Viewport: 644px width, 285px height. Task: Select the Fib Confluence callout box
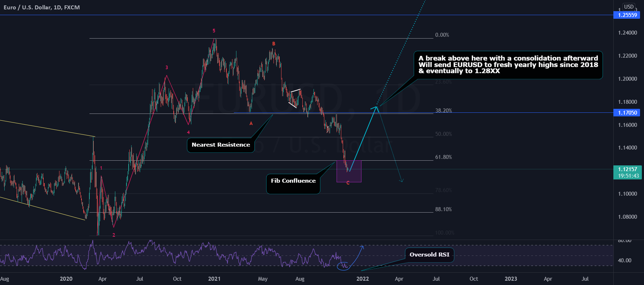(293, 184)
